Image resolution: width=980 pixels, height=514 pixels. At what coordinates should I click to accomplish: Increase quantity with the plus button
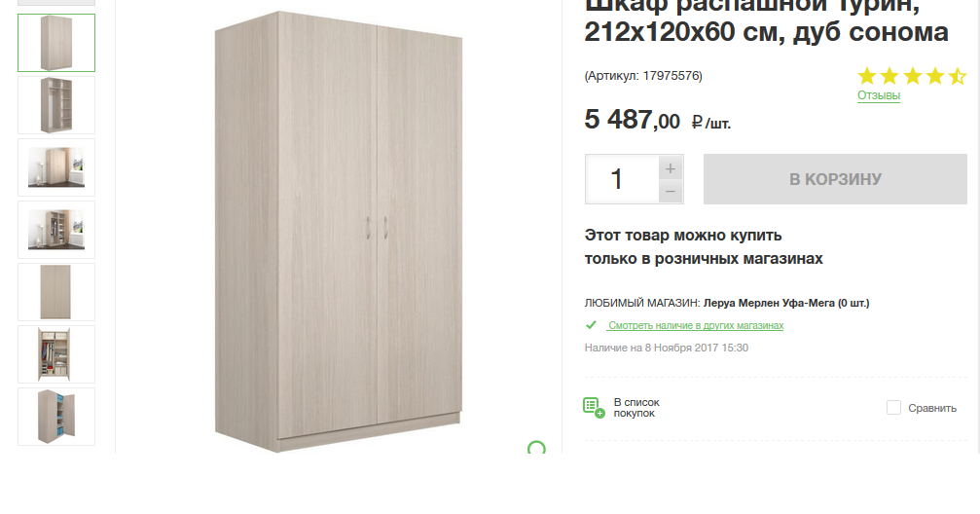coord(670,168)
